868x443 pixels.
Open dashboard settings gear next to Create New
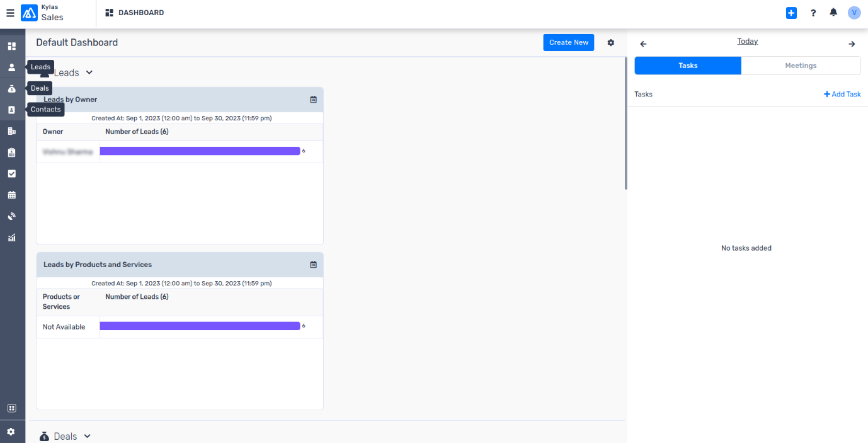pyautogui.click(x=610, y=42)
